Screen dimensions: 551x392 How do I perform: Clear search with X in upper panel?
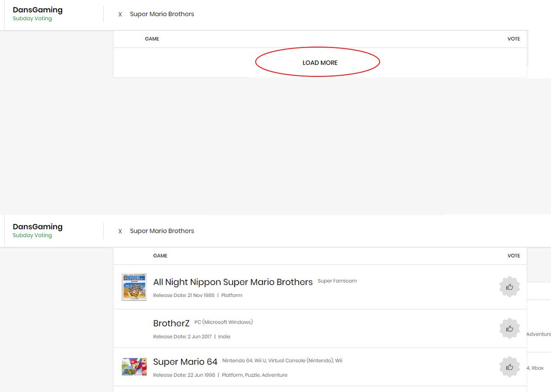(x=120, y=15)
